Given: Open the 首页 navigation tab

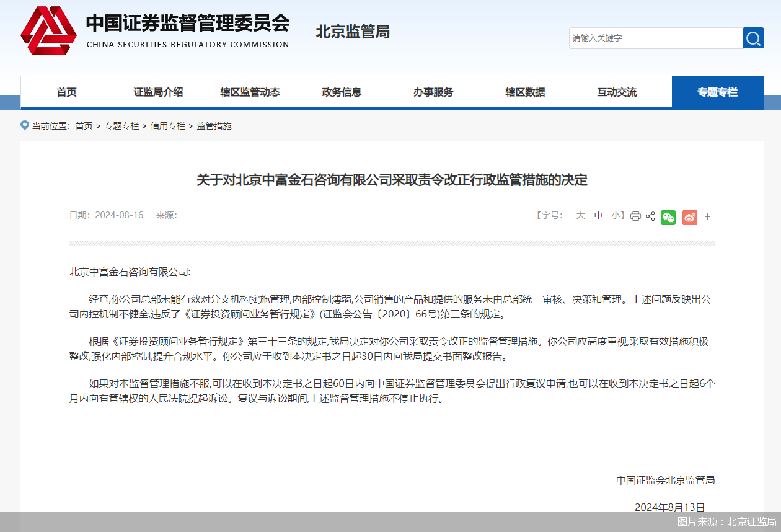Looking at the screenshot, I should [x=66, y=92].
